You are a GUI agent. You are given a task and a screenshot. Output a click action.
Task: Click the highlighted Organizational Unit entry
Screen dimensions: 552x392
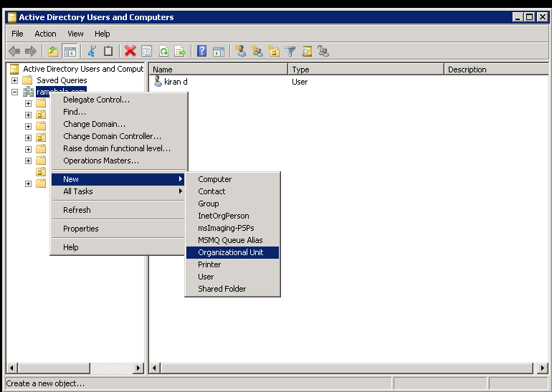[233, 252]
